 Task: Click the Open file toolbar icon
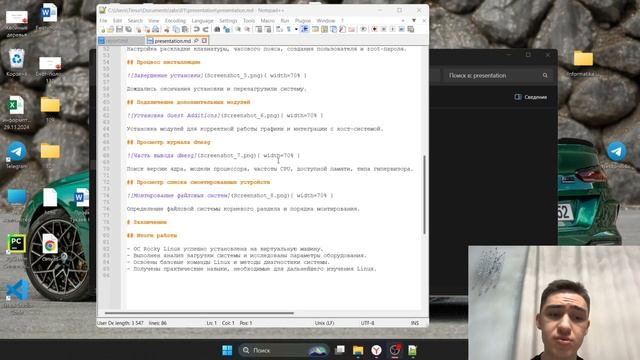pyautogui.click(x=111, y=29)
